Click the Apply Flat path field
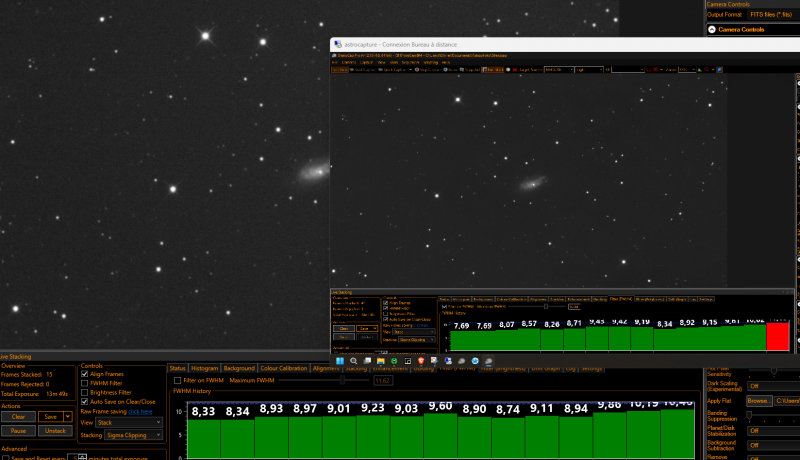 click(x=787, y=401)
